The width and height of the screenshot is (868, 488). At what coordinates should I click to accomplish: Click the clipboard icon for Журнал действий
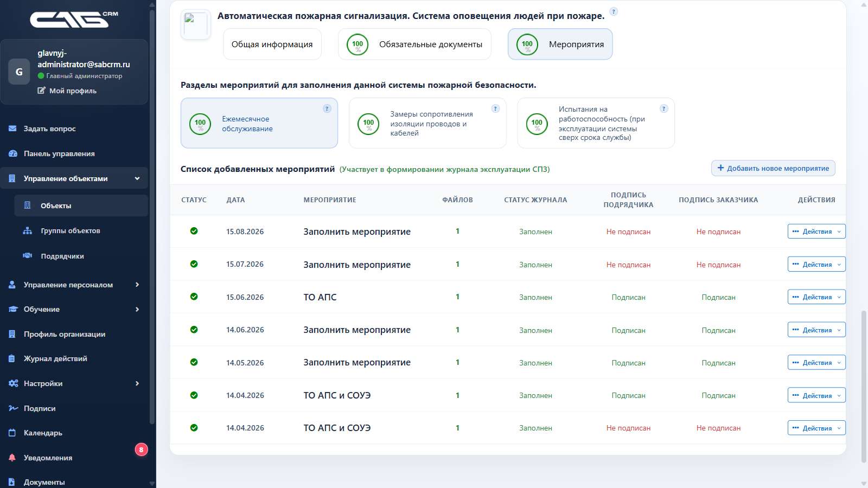point(12,358)
